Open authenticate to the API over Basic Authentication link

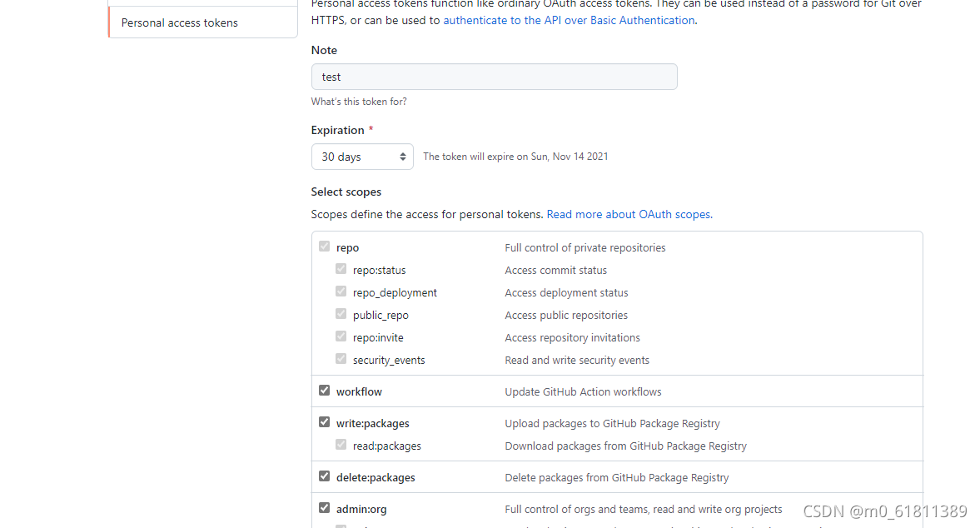(x=569, y=20)
